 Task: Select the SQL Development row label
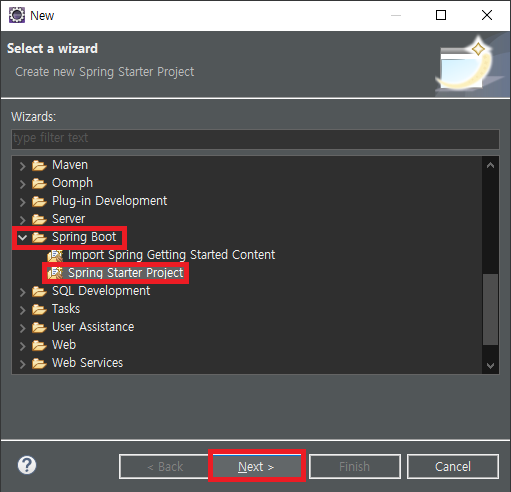[101, 291]
